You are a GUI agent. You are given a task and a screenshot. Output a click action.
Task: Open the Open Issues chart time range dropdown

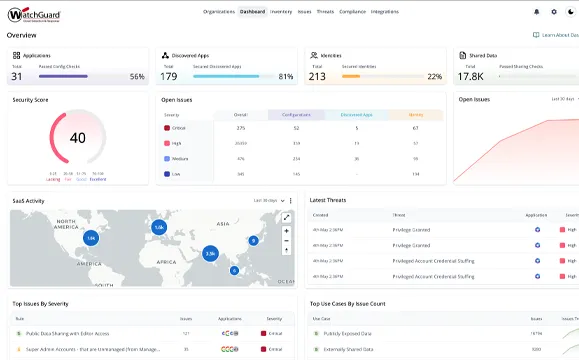[565, 99]
